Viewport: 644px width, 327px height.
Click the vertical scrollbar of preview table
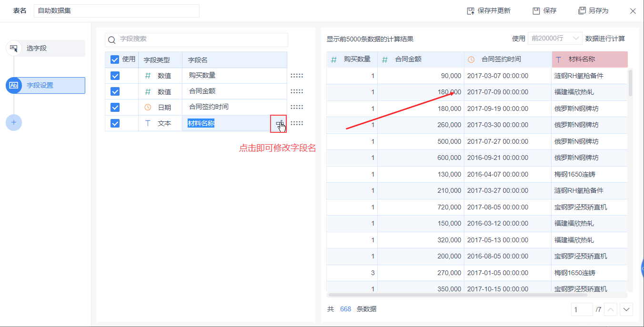pos(631,83)
